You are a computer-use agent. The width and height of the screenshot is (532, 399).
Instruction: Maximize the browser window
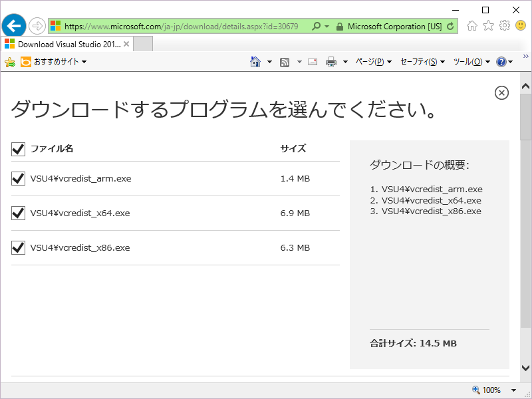point(485,10)
